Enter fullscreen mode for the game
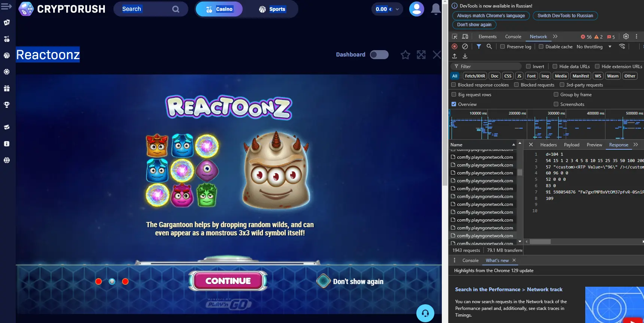The width and height of the screenshot is (644, 323). [x=421, y=55]
